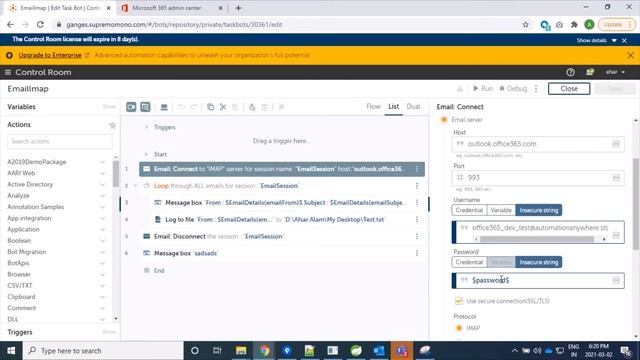This screenshot has height=360, width=640.
Task: Bookmark page with the star icon
Action: click(525, 24)
